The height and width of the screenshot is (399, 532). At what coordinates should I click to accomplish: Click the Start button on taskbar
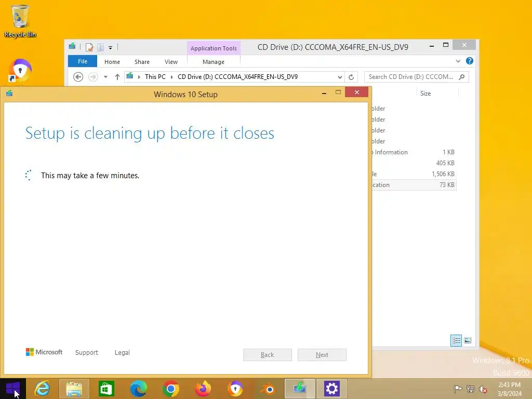[x=13, y=389]
